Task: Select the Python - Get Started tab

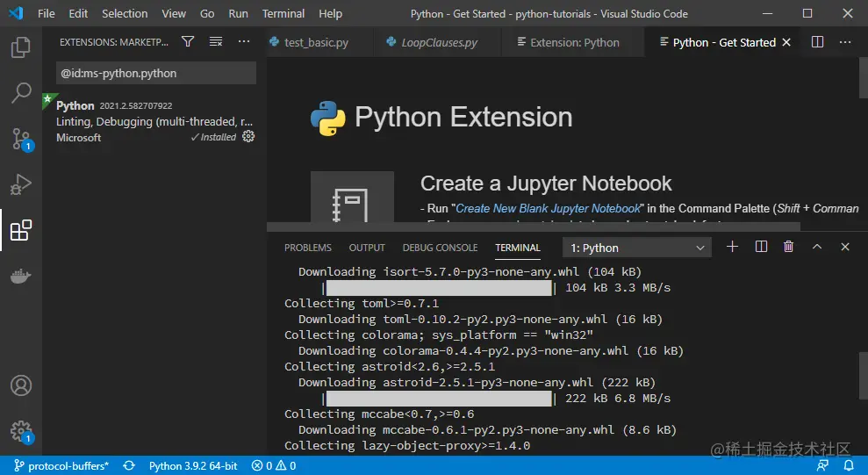Action: [x=723, y=42]
